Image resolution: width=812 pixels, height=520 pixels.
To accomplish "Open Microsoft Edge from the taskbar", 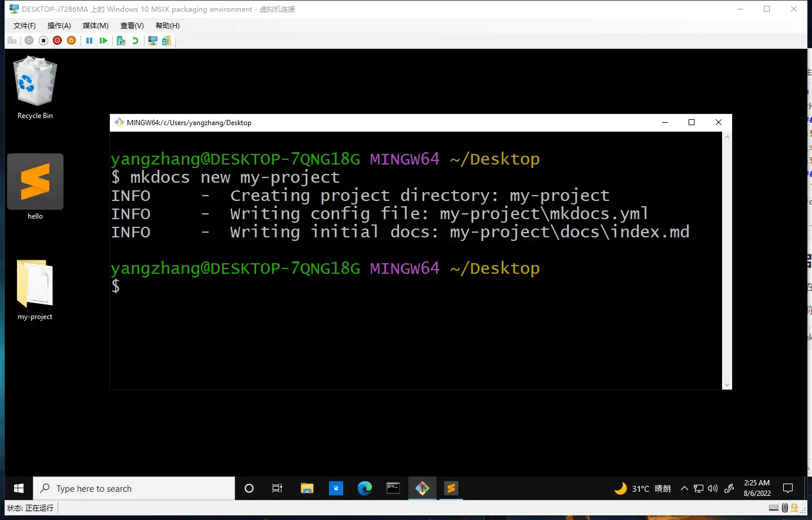I will click(365, 488).
